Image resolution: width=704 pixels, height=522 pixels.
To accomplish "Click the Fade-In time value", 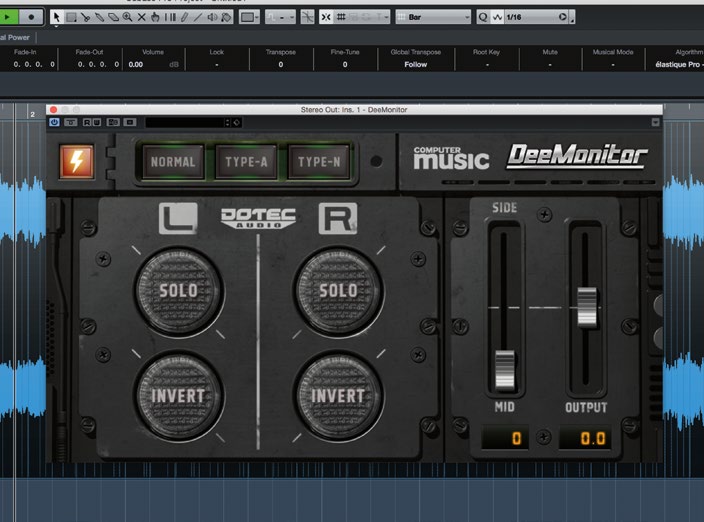I will pos(34,65).
